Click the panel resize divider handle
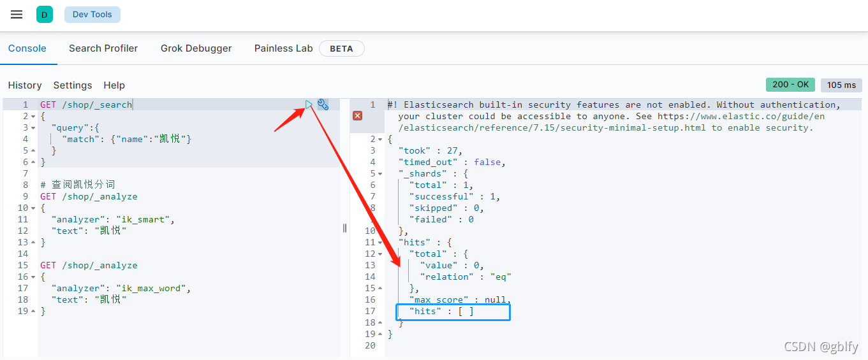Image resolution: width=868 pixels, height=360 pixels. point(345,228)
